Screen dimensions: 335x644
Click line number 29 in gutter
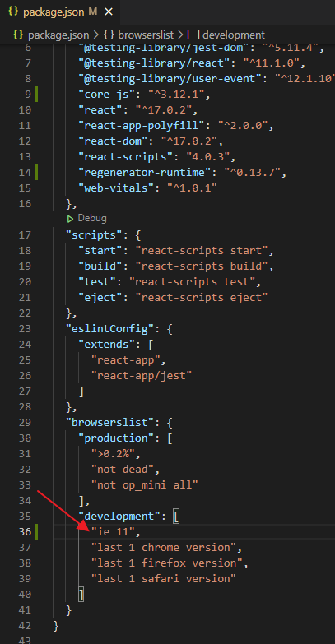[x=25, y=423]
